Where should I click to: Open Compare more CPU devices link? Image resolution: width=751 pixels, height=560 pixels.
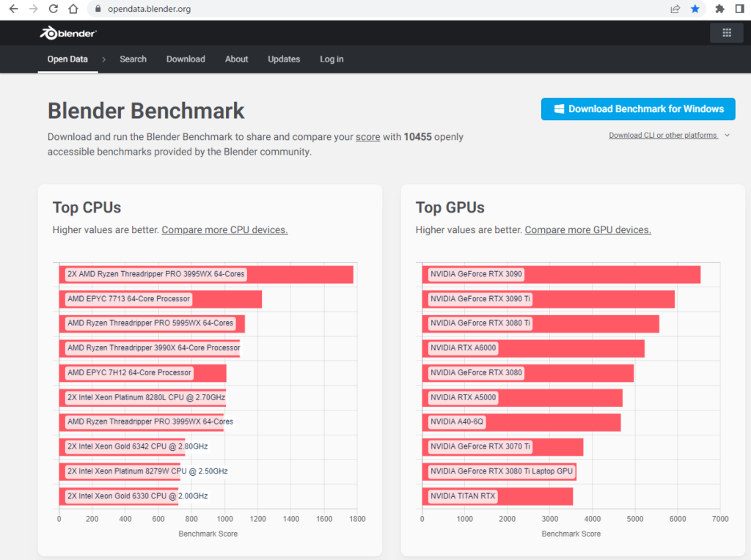click(224, 229)
